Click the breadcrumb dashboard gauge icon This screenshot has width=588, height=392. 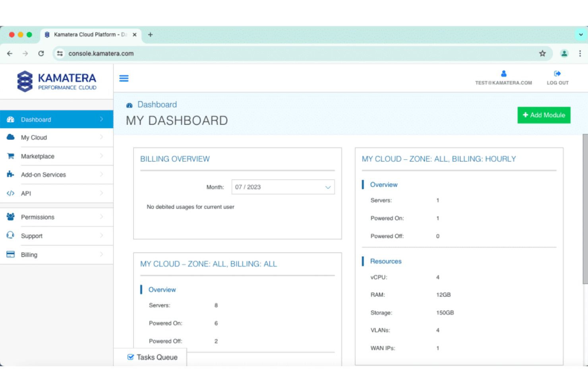130,105
